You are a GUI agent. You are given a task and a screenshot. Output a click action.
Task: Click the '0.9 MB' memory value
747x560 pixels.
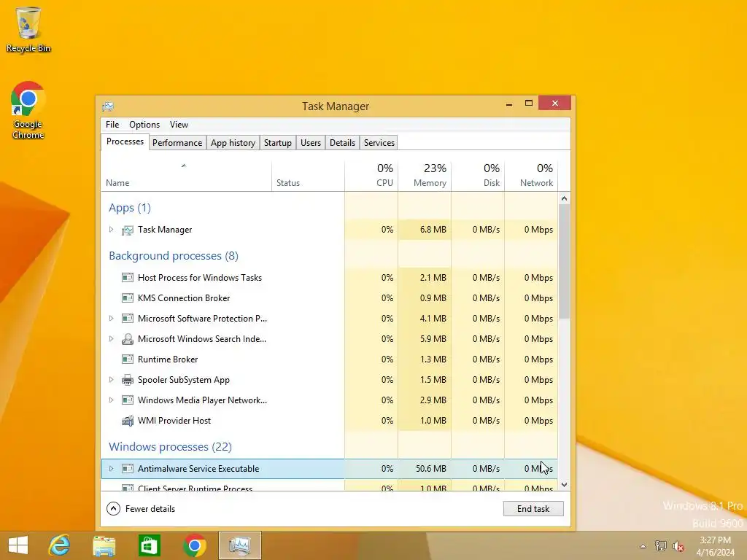[433, 298]
